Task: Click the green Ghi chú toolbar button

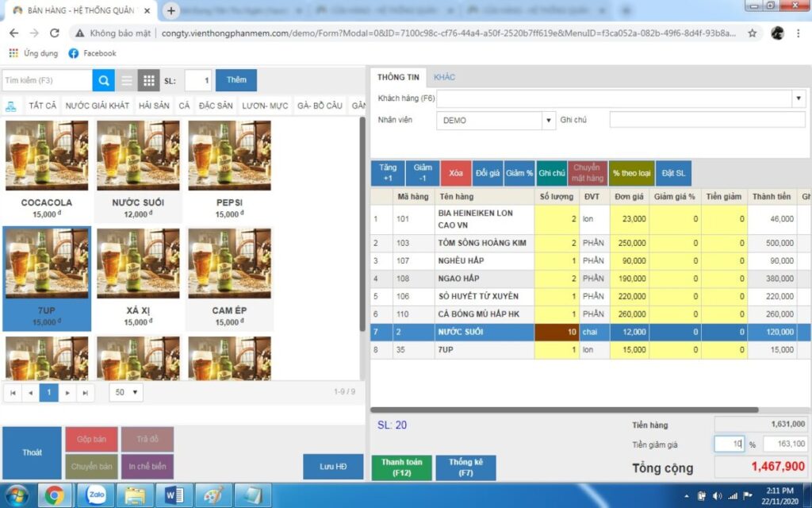Action: coord(552,173)
